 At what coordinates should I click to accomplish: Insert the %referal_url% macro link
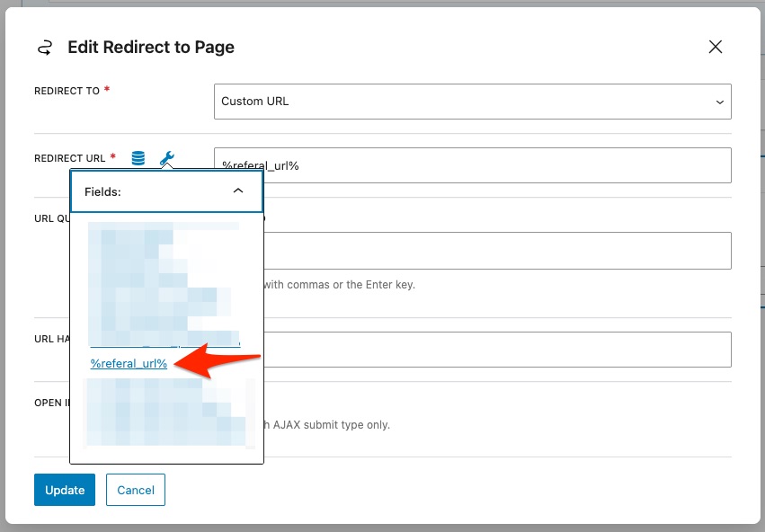click(129, 363)
